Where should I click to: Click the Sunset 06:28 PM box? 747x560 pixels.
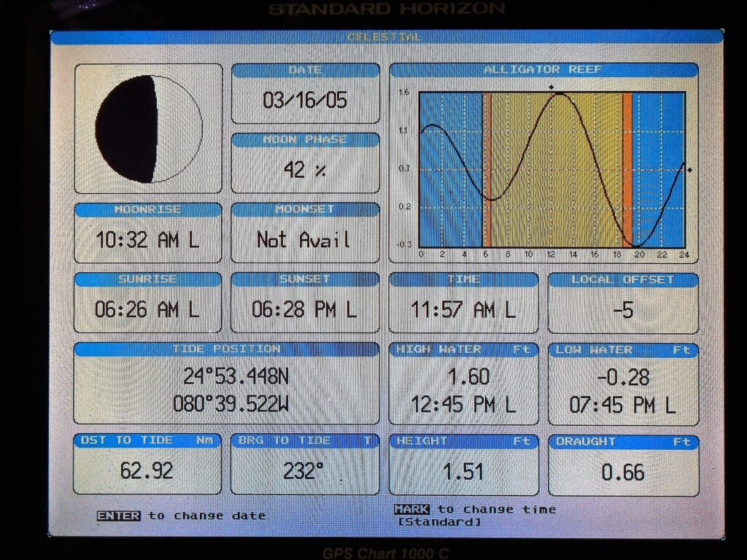(x=305, y=308)
